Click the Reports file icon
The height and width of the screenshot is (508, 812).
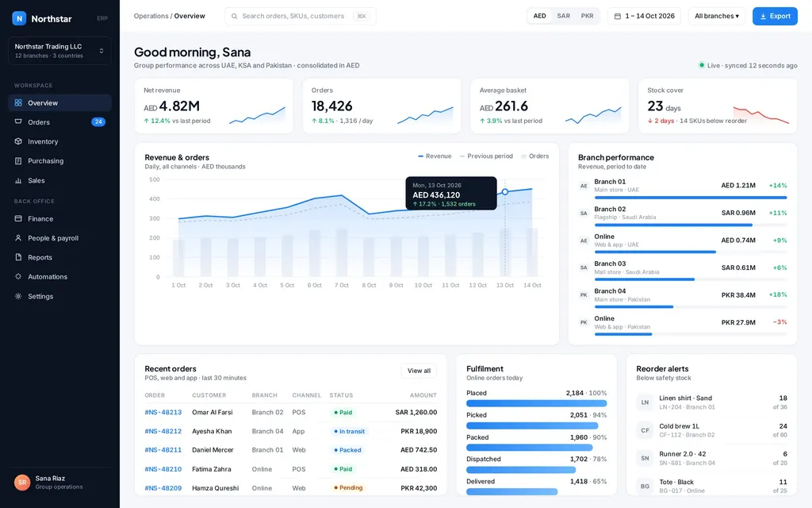coord(18,257)
